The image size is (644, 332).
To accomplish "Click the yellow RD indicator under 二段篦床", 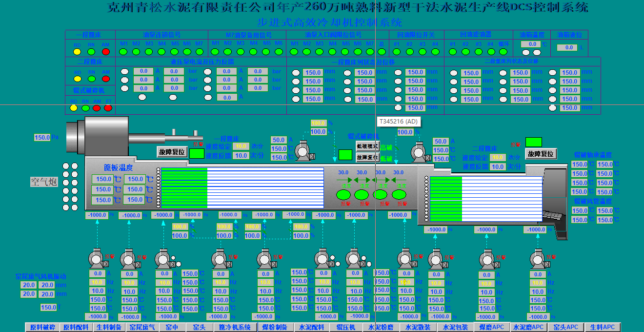I will point(77,78).
